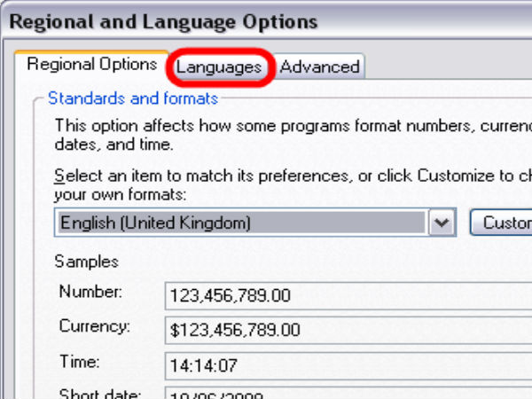Click the Time sample field showing 14:14:07
This screenshot has width=532, height=399.
(x=346, y=365)
